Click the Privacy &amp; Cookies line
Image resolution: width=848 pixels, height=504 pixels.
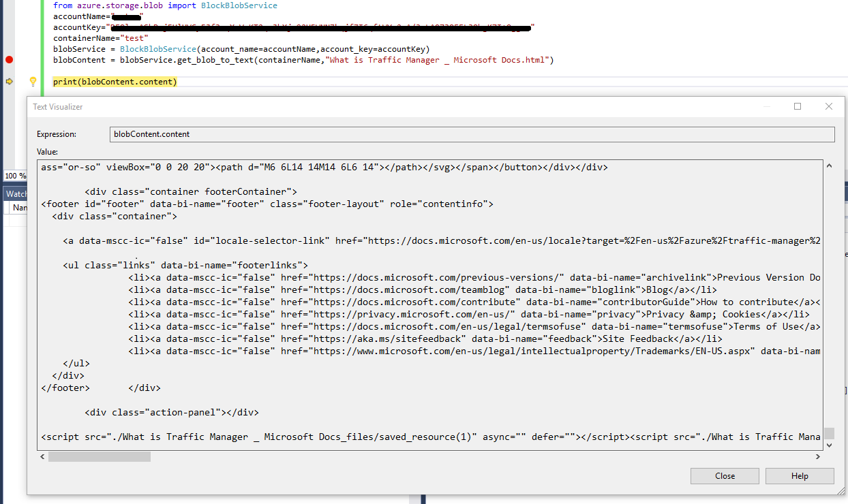click(469, 314)
